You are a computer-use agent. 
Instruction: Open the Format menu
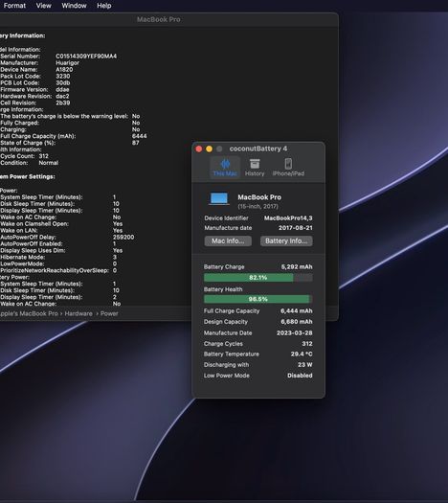(14, 6)
